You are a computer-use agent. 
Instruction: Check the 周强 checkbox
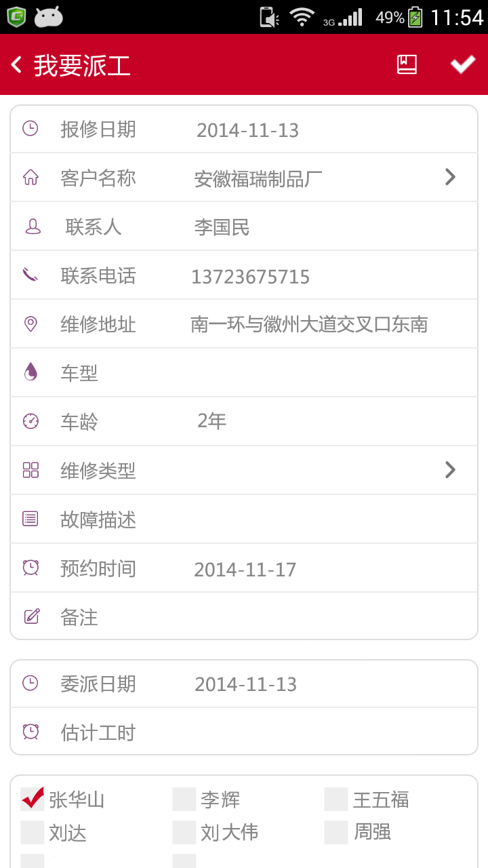coord(336,832)
